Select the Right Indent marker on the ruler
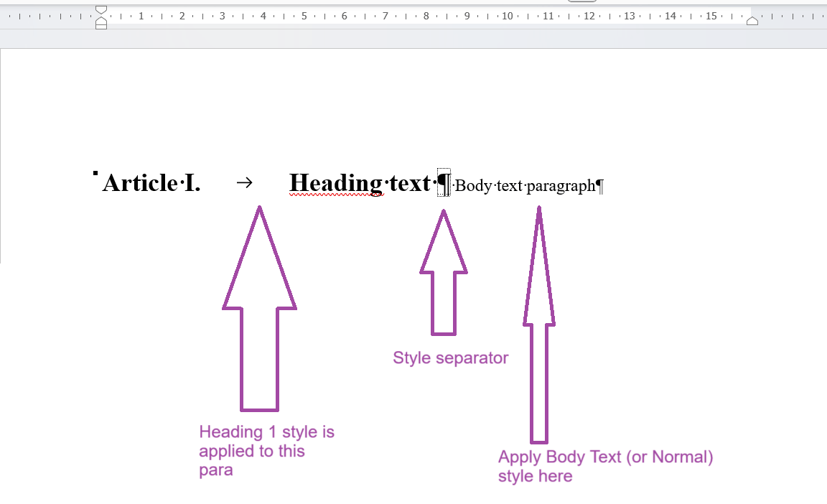827x504 pixels. coord(752,21)
